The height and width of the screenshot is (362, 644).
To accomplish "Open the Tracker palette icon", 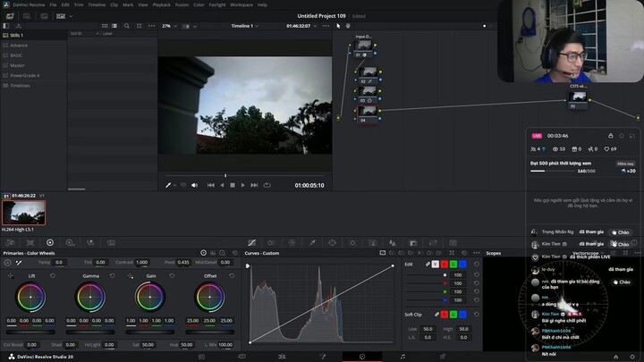I will (x=352, y=243).
